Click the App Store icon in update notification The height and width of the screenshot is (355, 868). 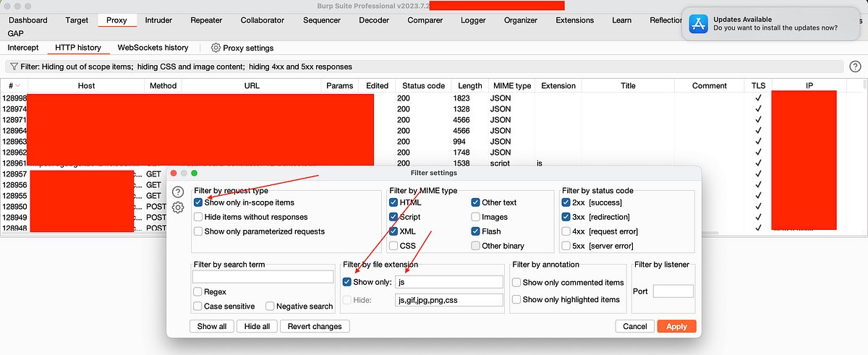(x=697, y=23)
